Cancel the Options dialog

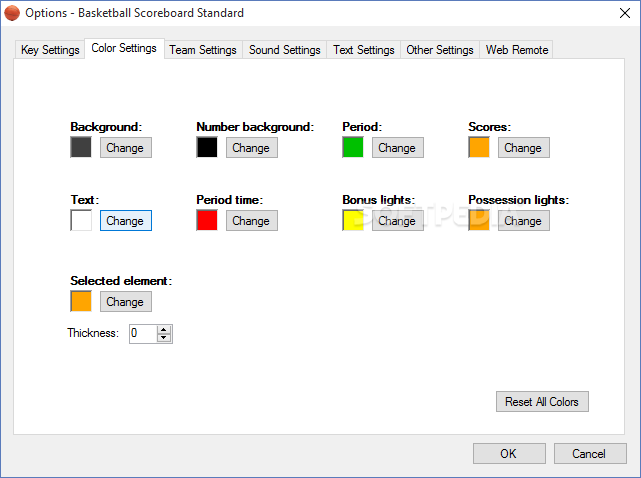pyautogui.click(x=590, y=453)
